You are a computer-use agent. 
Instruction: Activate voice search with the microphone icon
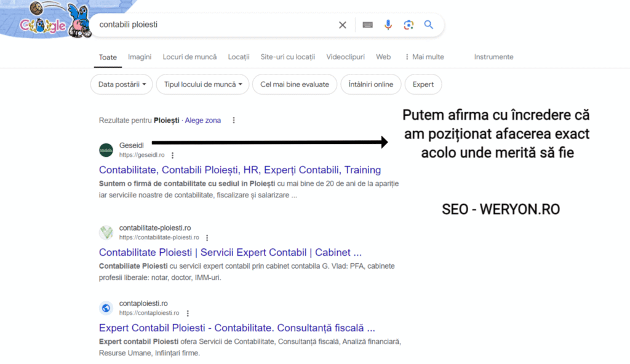[388, 25]
